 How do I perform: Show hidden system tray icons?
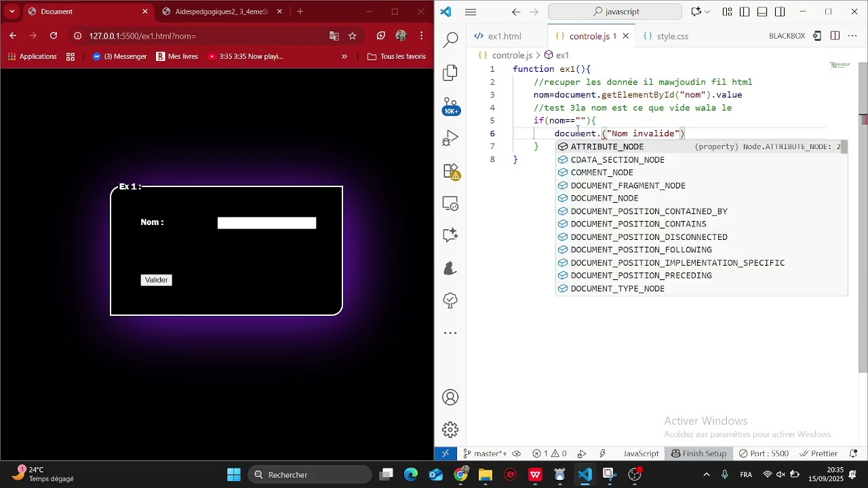tap(707, 474)
